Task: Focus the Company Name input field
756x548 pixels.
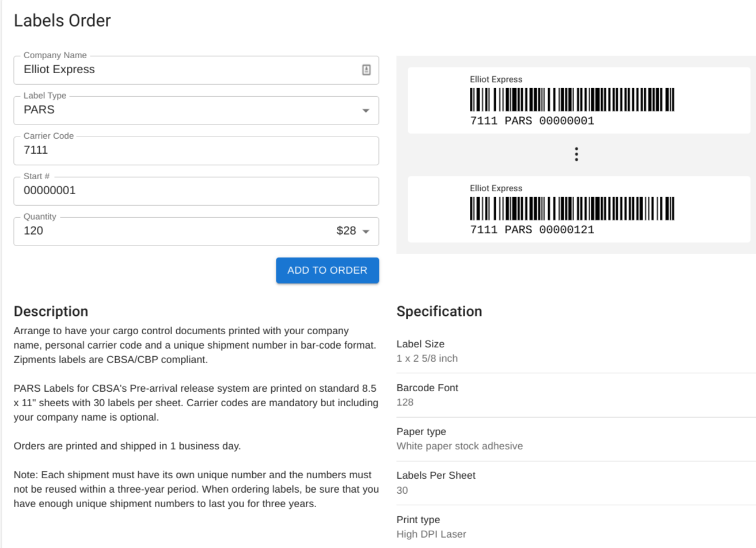Action: pos(196,70)
